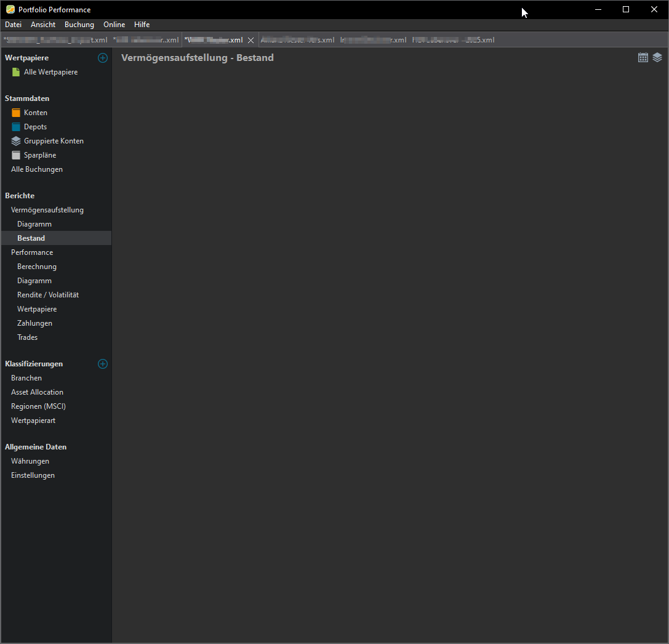Go to Einstellungen in the sidebar
Image resolution: width=669 pixels, height=644 pixels.
tap(33, 475)
